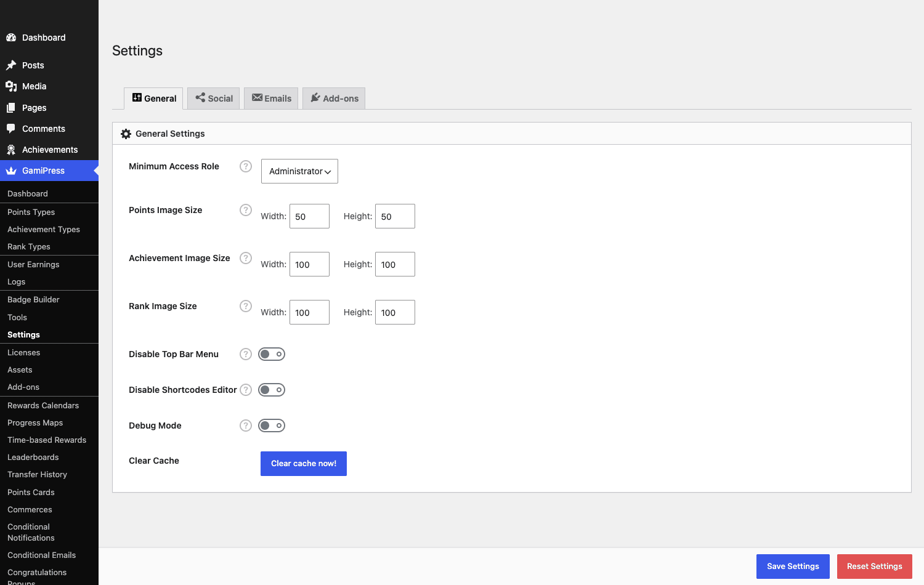Viewport: 924px width, 585px height.
Task: Open Rewards Calendars
Action: tap(49, 405)
